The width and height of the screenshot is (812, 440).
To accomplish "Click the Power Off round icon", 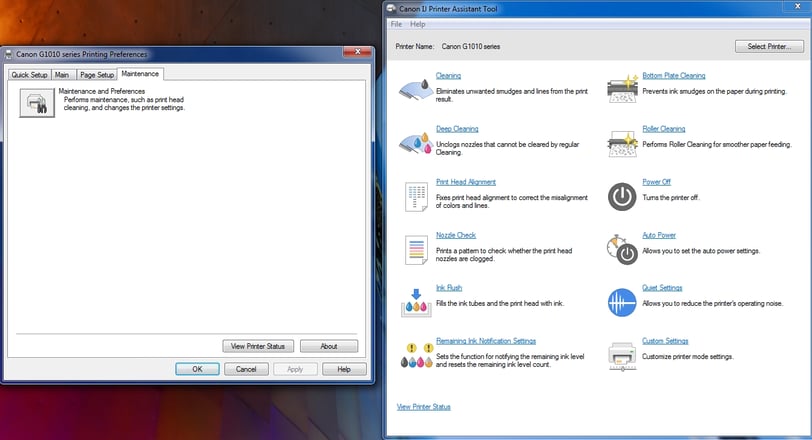I will tap(622, 197).
